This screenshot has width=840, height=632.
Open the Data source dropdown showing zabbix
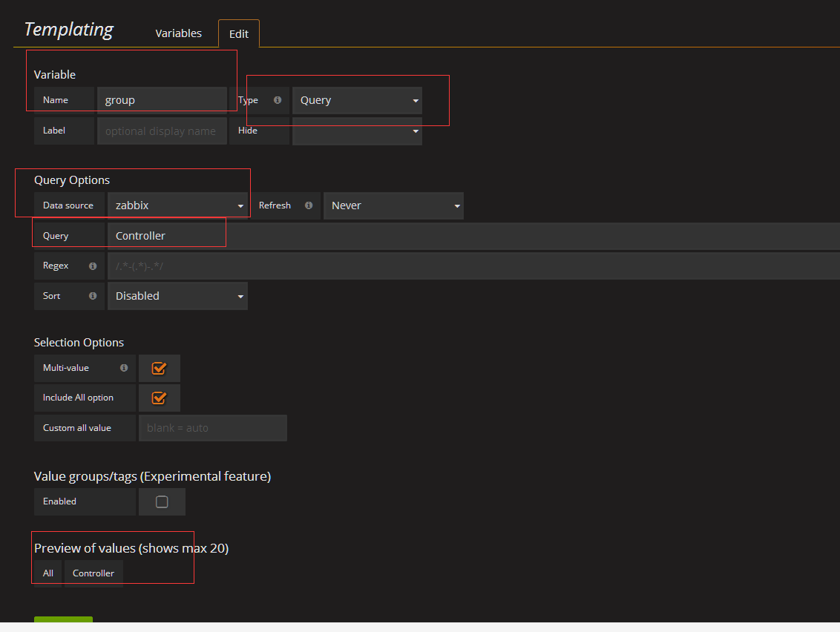(x=177, y=205)
